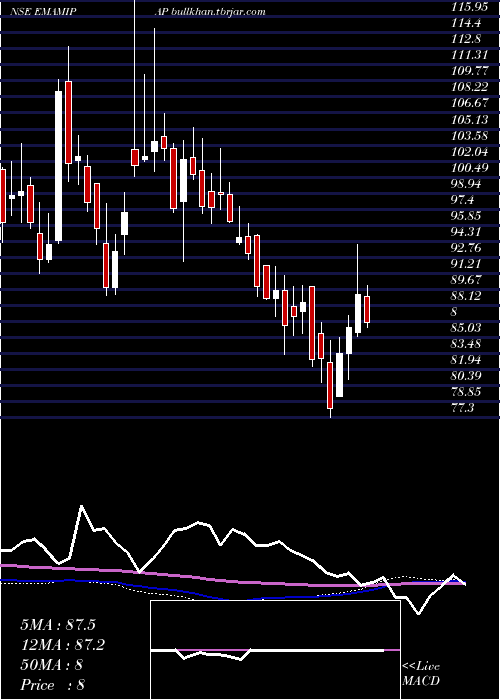Pick the 91.21 axis label

[467, 264]
